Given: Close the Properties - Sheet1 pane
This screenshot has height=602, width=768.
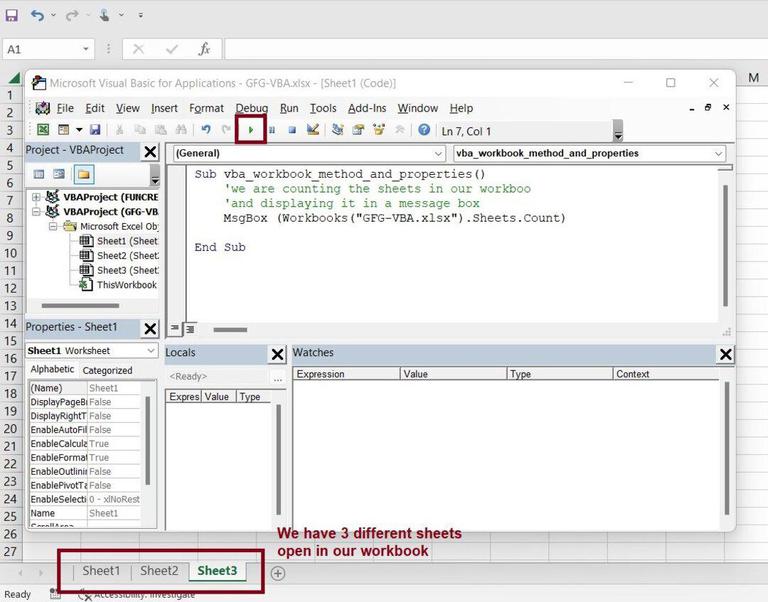Looking at the screenshot, I should coord(150,329).
